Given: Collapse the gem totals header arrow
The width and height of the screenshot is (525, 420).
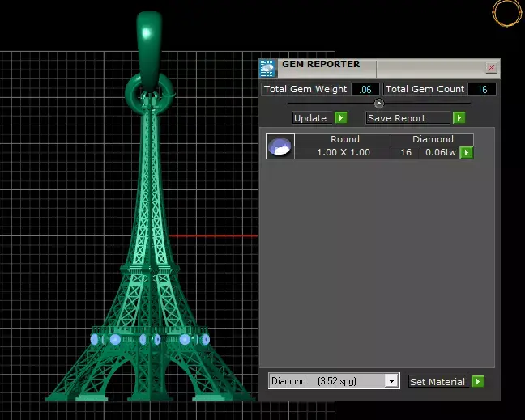Looking at the screenshot, I should [379, 104].
